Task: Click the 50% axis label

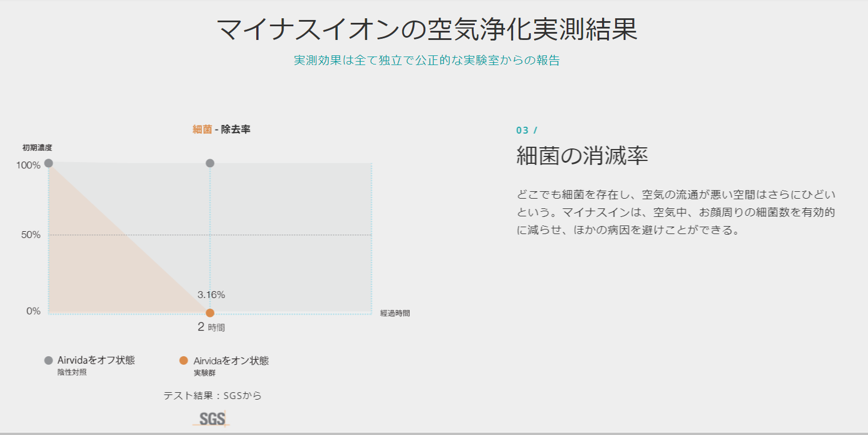Action: [31, 235]
